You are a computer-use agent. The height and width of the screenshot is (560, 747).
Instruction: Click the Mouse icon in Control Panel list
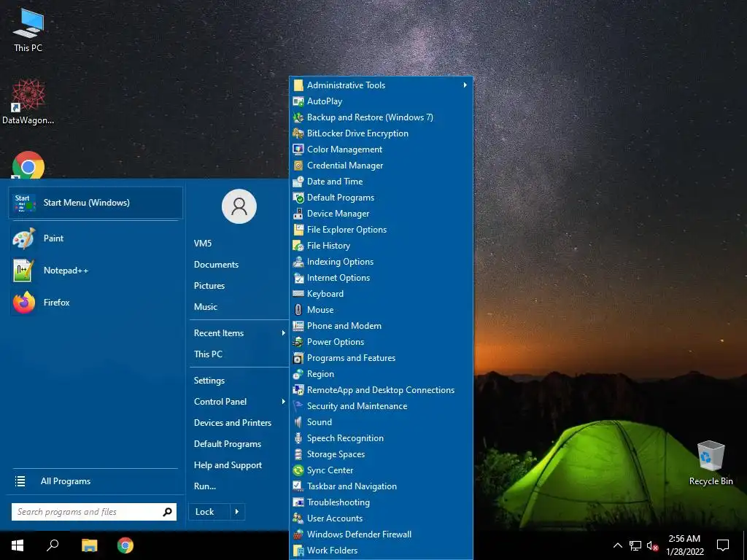298,309
